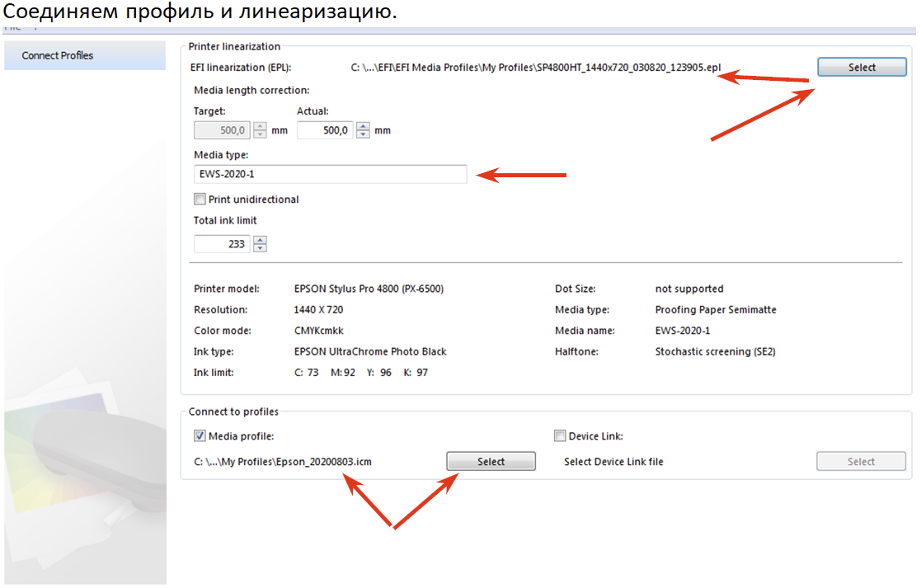
Task: Click ink limit value Y: 96
Action: point(378,373)
